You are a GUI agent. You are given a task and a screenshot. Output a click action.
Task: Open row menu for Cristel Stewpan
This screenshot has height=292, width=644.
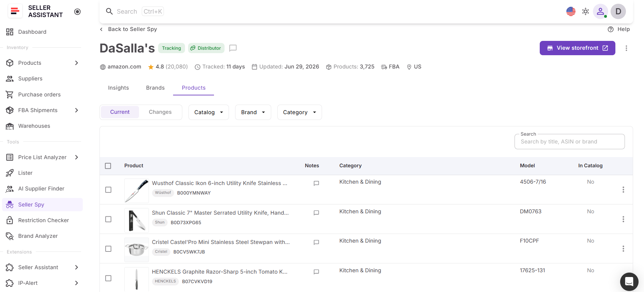(x=623, y=249)
